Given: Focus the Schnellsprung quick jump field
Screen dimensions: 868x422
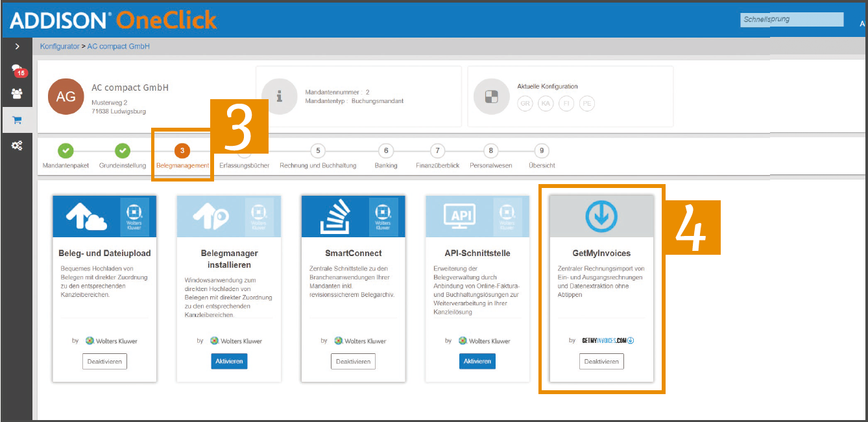Looking at the screenshot, I should pyautogui.click(x=792, y=19).
